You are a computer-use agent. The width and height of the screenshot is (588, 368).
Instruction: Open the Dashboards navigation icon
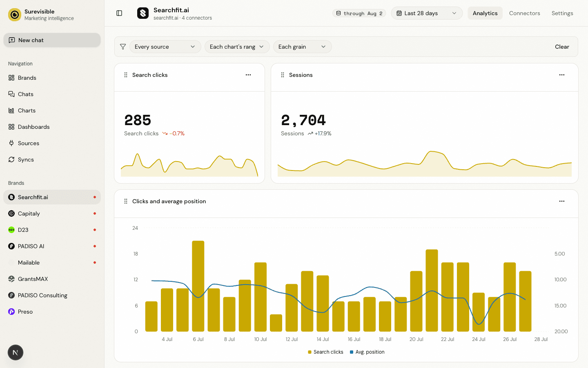(11, 127)
